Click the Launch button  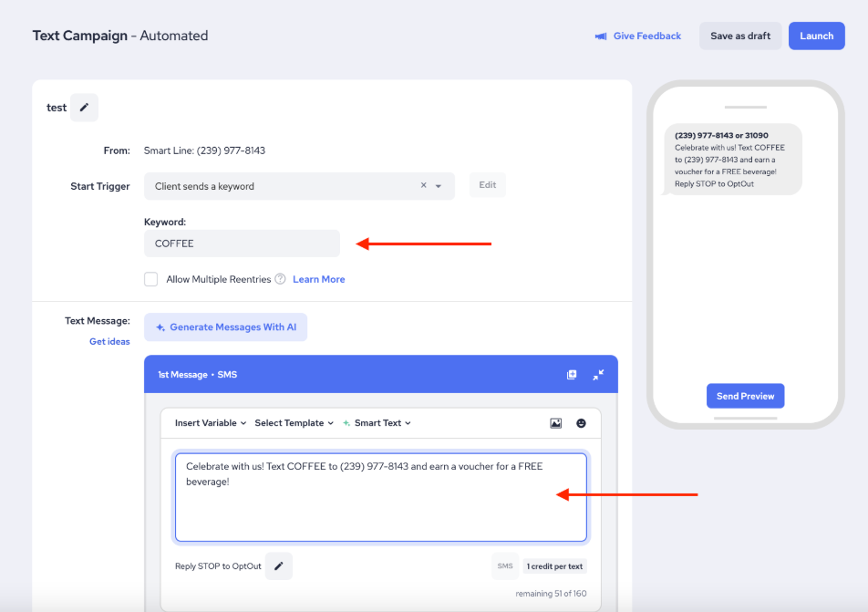point(816,36)
